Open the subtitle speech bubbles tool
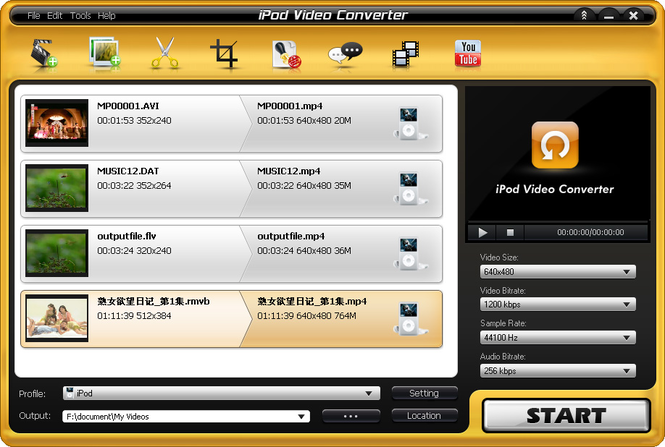665x447 pixels. pos(345,53)
